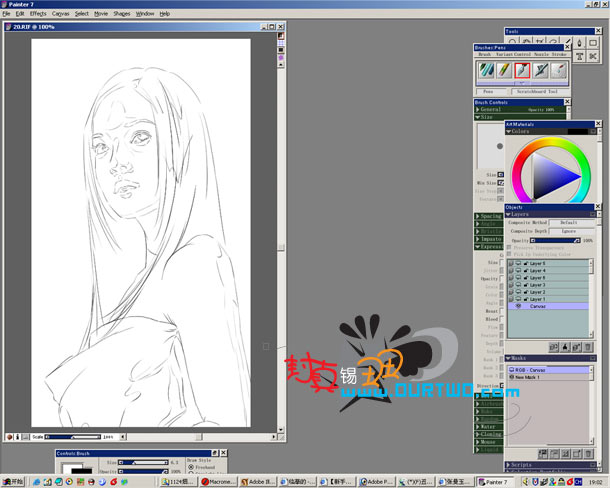Image resolution: width=610 pixels, height=488 pixels.
Task: Toggle visibility eye of Canvas layer
Action: [518, 306]
